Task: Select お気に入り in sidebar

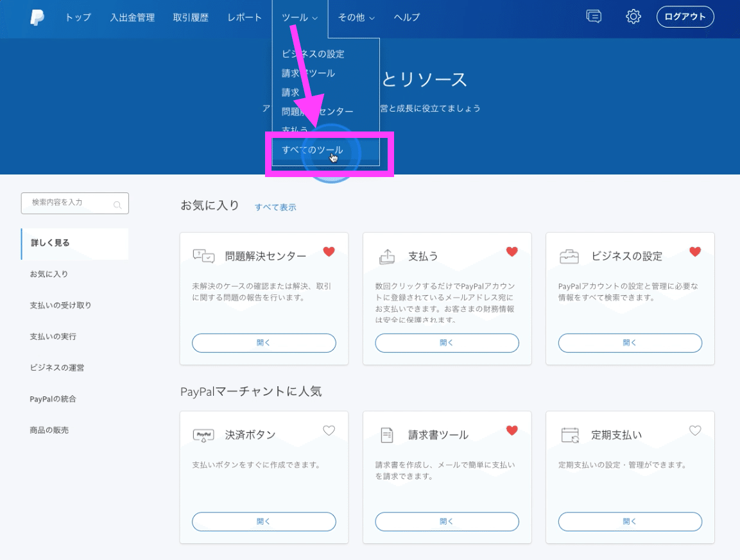Action: pyautogui.click(x=49, y=274)
